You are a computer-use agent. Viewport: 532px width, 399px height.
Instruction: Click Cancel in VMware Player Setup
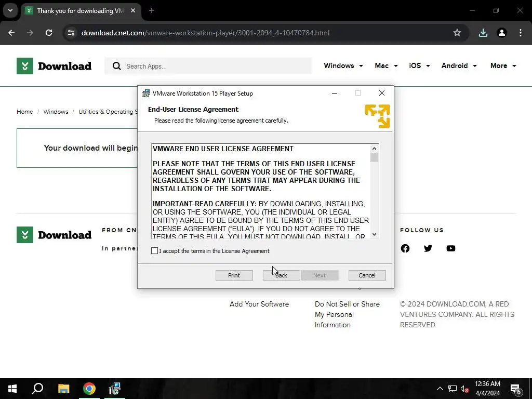tap(367, 275)
